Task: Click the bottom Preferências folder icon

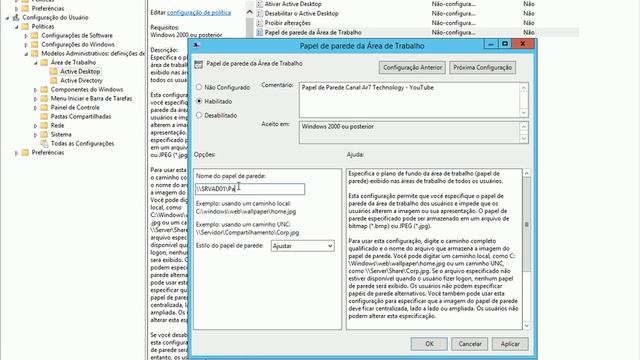Action: click(x=25, y=152)
